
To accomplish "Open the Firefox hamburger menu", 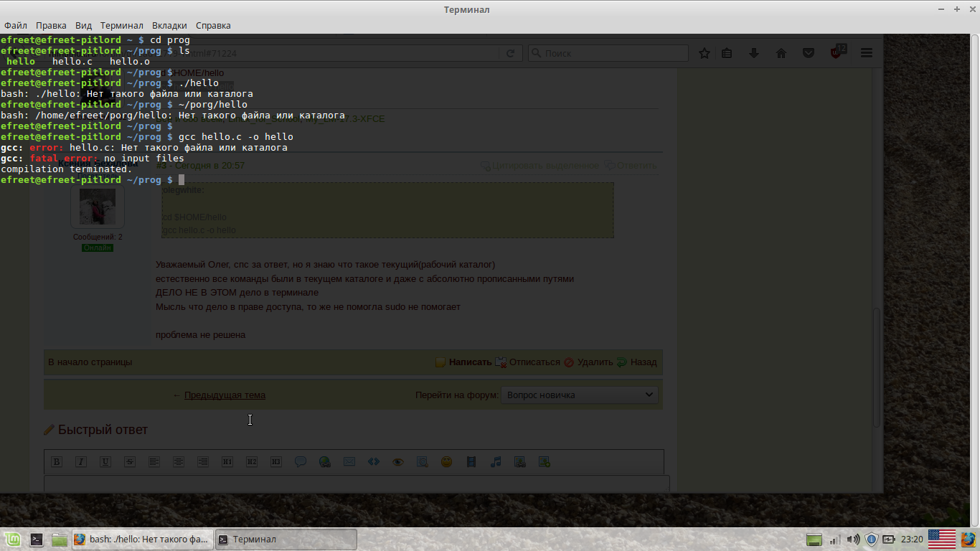I will point(867,53).
